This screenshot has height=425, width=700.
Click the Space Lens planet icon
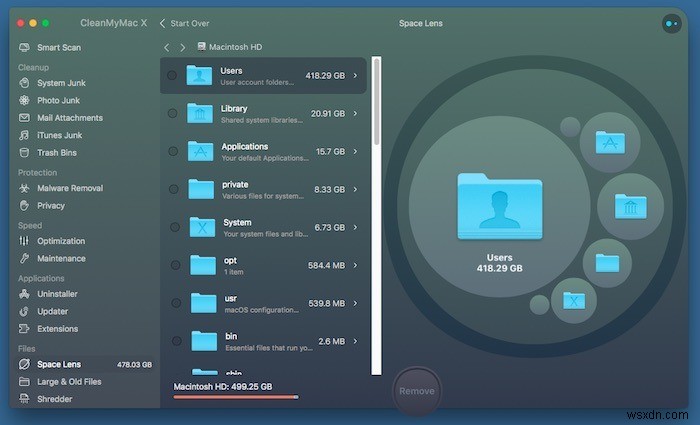[24, 364]
